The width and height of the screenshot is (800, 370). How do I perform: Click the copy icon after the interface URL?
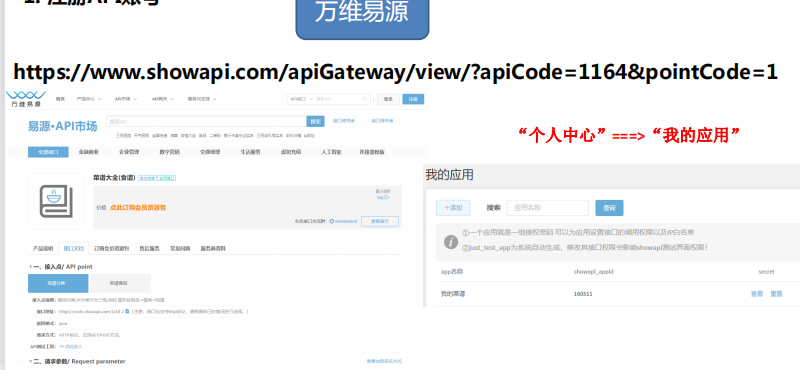pos(127,311)
